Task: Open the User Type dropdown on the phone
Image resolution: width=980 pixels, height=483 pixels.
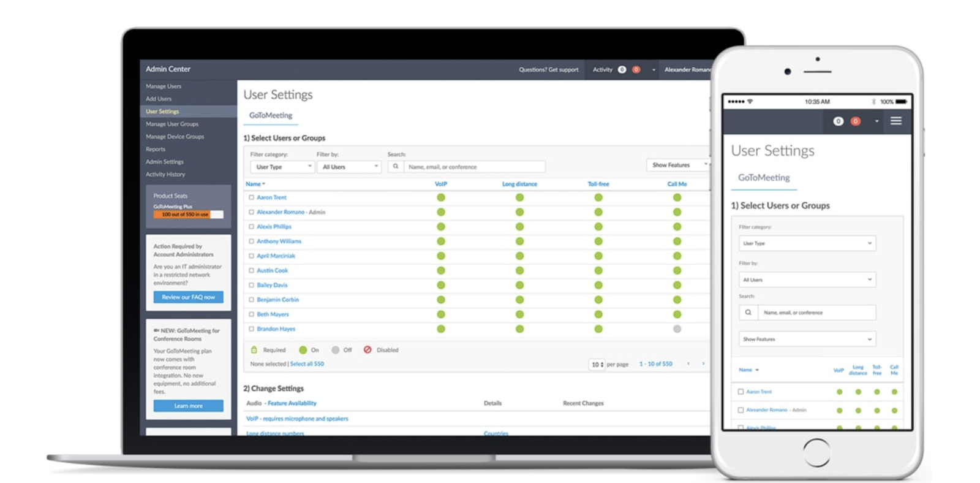Action: coord(807,243)
